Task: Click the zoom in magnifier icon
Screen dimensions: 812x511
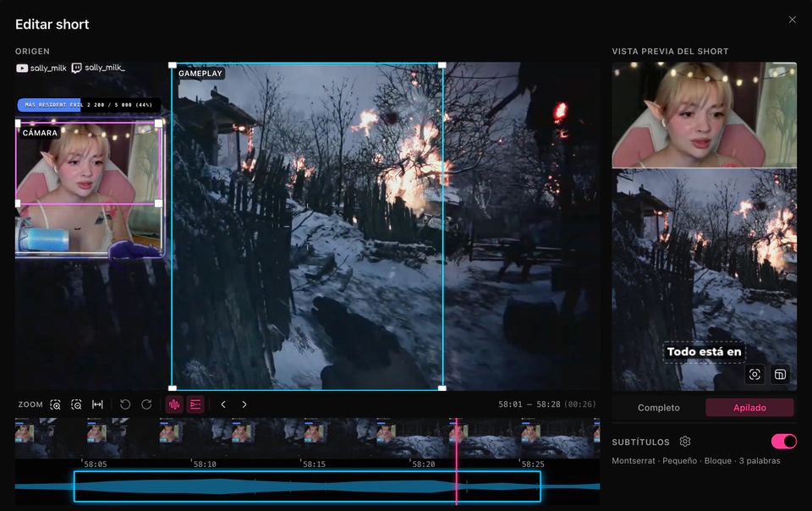Action: click(56, 405)
